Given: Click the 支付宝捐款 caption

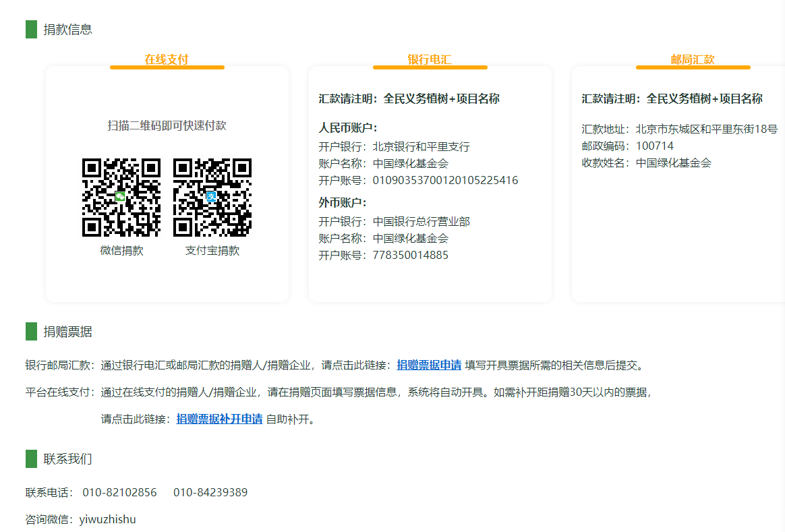Looking at the screenshot, I should click(212, 251).
